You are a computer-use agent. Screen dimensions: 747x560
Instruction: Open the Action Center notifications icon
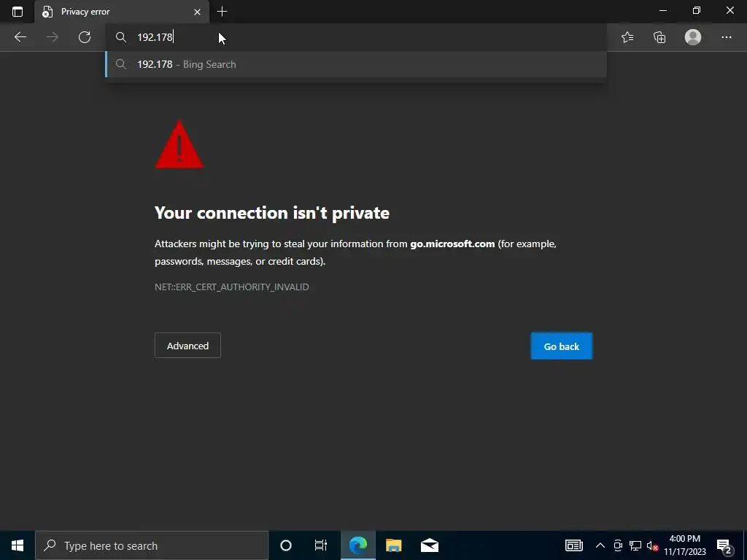click(x=724, y=545)
